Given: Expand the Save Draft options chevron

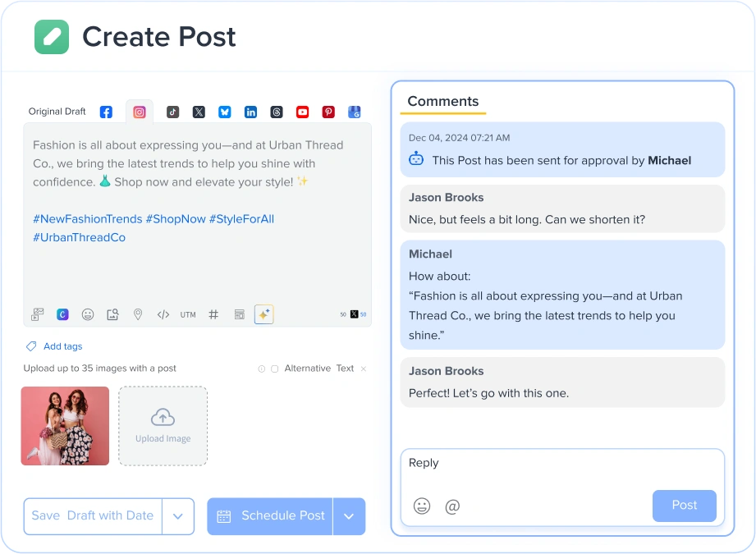Looking at the screenshot, I should [178, 516].
